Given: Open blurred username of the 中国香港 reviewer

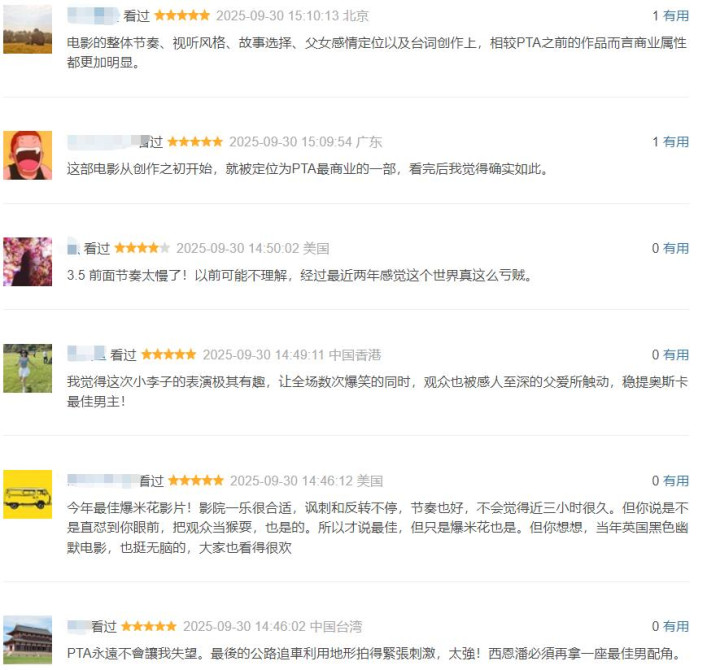Looking at the screenshot, I should [x=86, y=354].
